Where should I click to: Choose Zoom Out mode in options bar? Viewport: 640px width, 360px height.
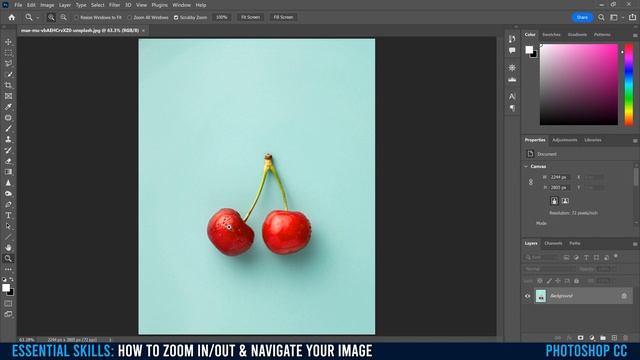[x=64, y=18]
